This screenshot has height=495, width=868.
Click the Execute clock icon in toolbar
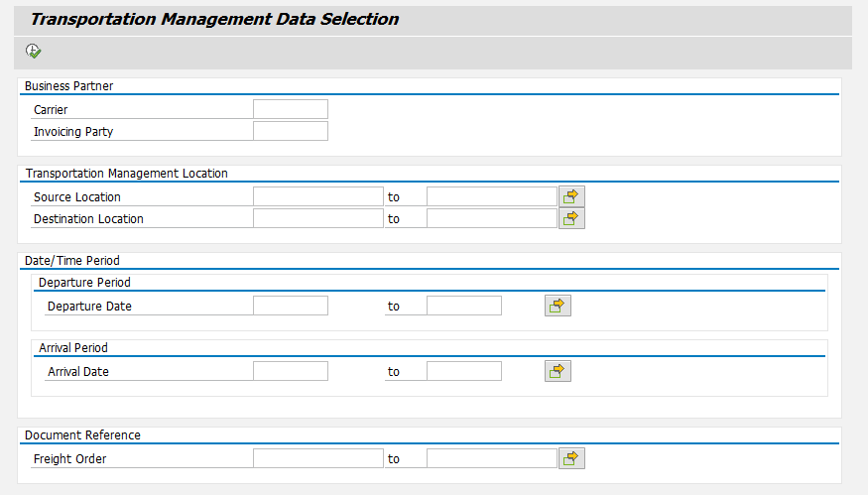(34, 51)
